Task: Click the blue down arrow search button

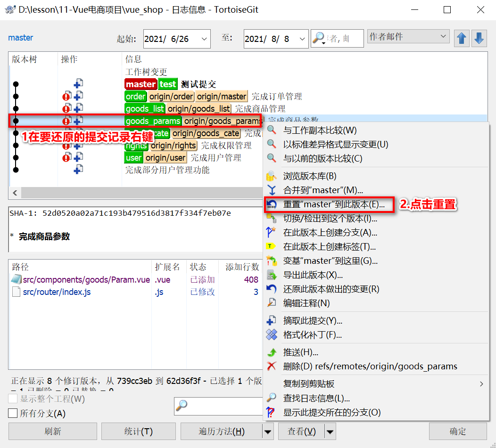Action: pyautogui.click(x=479, y=38)
